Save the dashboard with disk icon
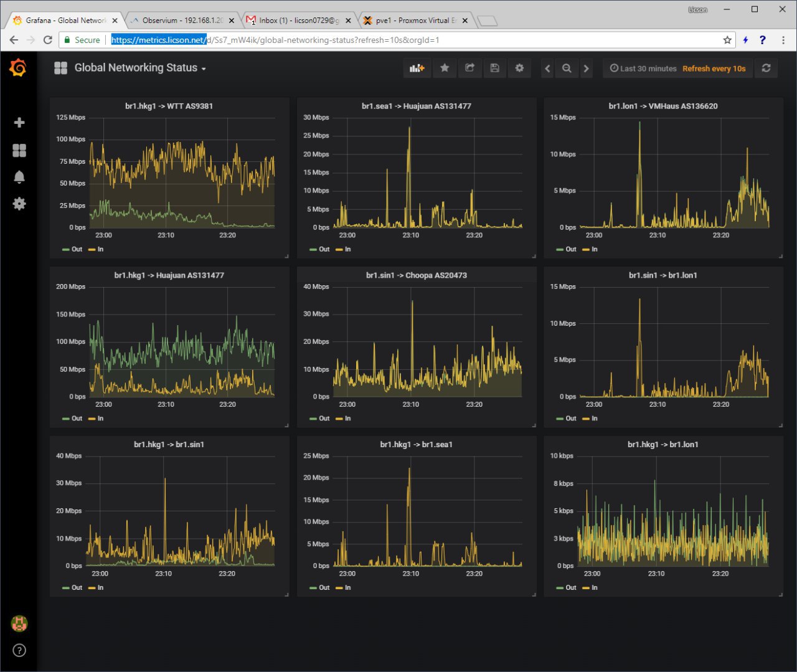This screenshot has width=797, height=672. tap(495, 68)
